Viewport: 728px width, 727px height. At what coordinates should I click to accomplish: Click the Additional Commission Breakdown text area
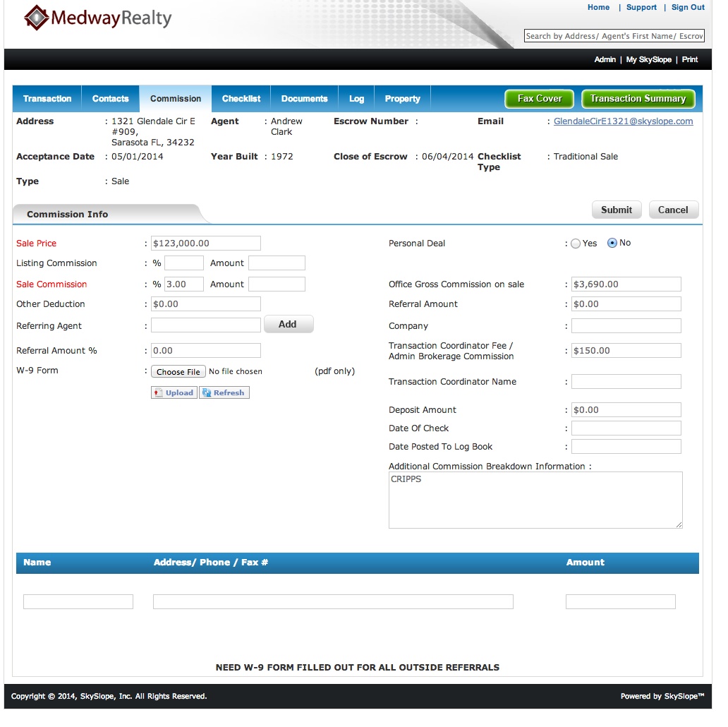535,500
